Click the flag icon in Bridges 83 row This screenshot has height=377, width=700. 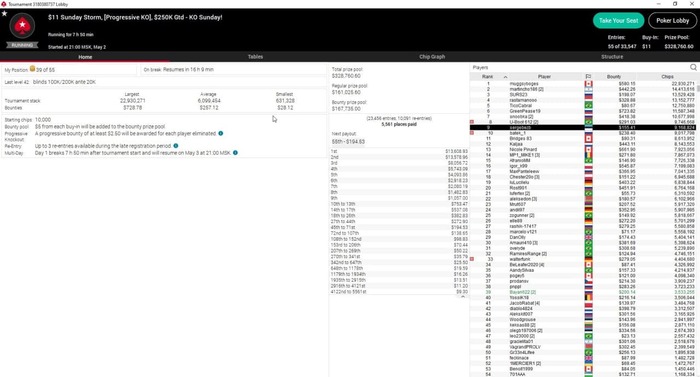point(588,138)
